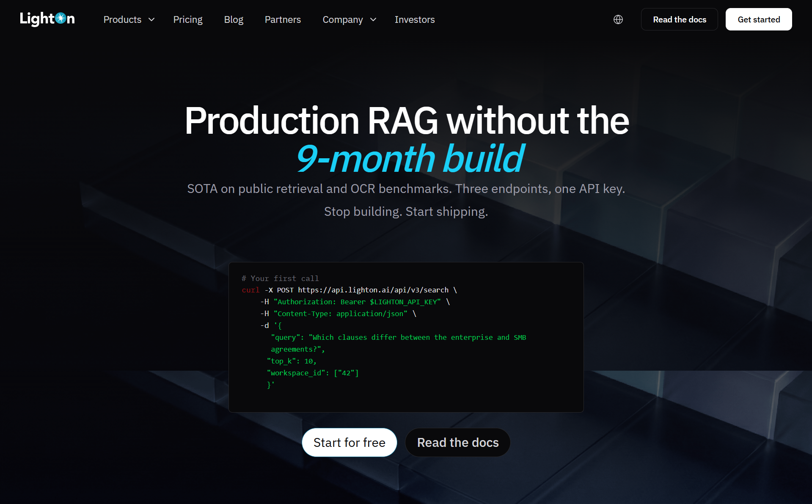The width and height of the screenshot is (812, 504).
Task: Expand the Company dropdown chevron
Action: (373, 20)
